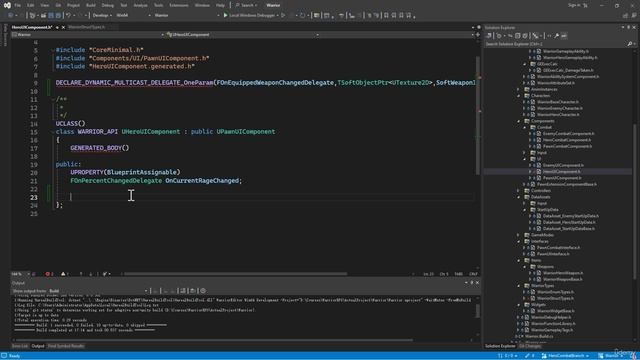
Task: Pin the HeroUIComponent.h tab
Action: (x=57, y=27)
